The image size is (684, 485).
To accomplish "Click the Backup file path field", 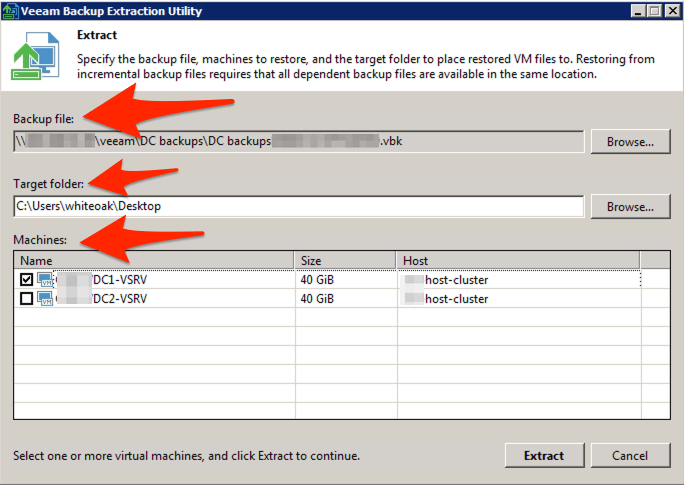I will pyautogui.click(x=298, y=142).
